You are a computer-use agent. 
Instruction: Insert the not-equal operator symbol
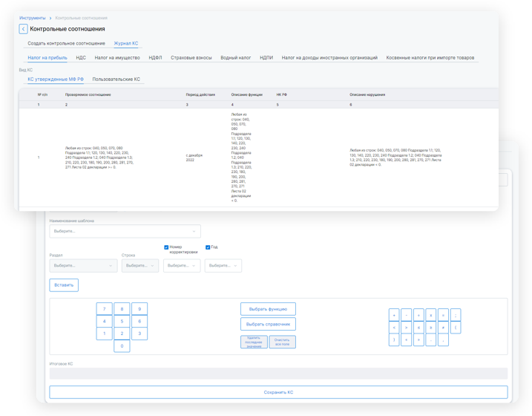click(x=443, y=328)
